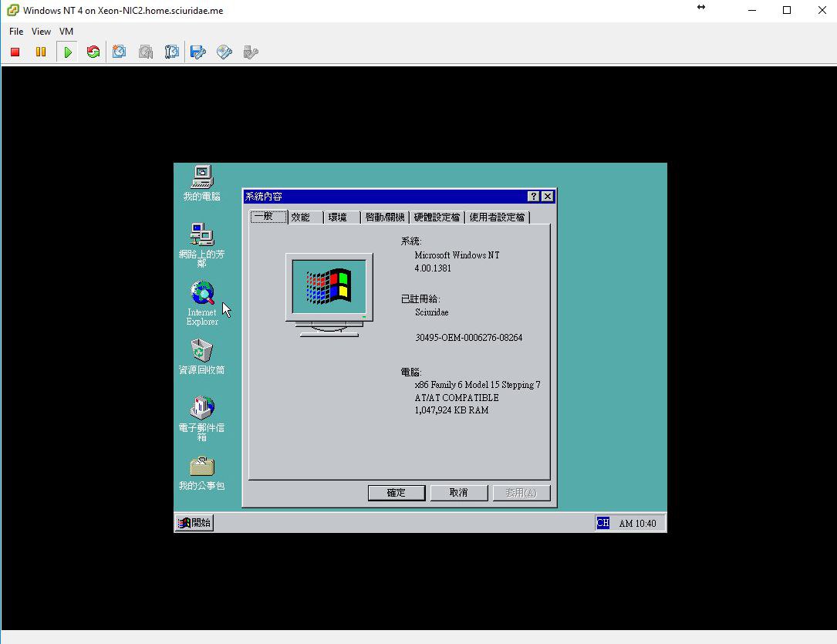The image size is (837, 644).
Task: Switch to the 環境 tab
Action: pos(342,217)
